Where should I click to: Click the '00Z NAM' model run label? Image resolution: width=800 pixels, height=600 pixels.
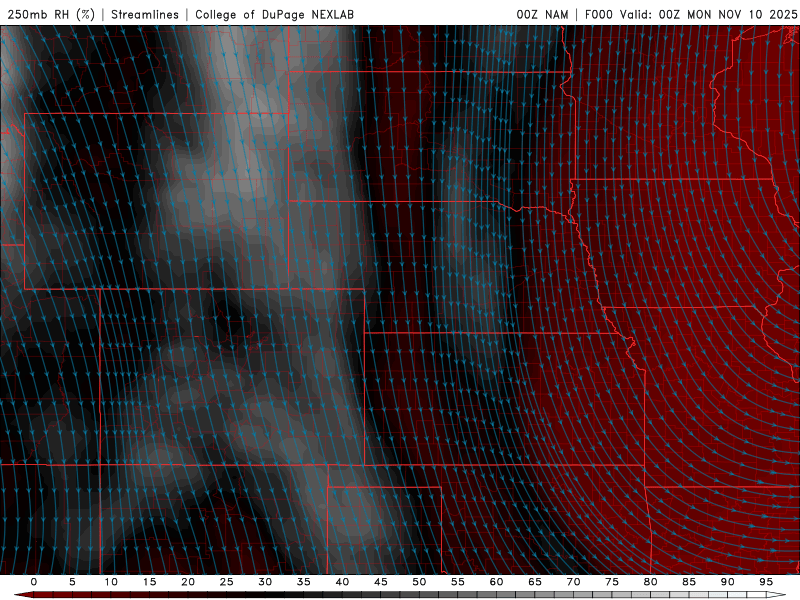click(x=542, y=14)
